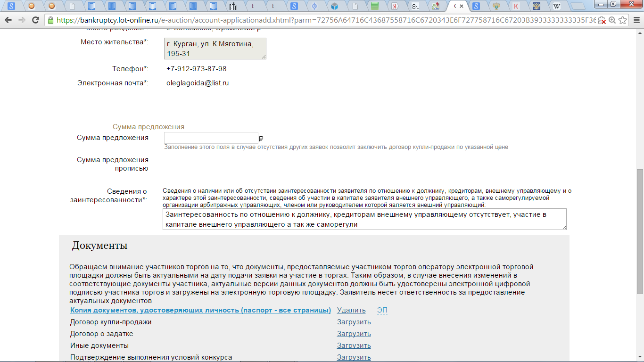Click in the Место жительства address box
Viewport: 644px width, 362px height.
(215, 49)
